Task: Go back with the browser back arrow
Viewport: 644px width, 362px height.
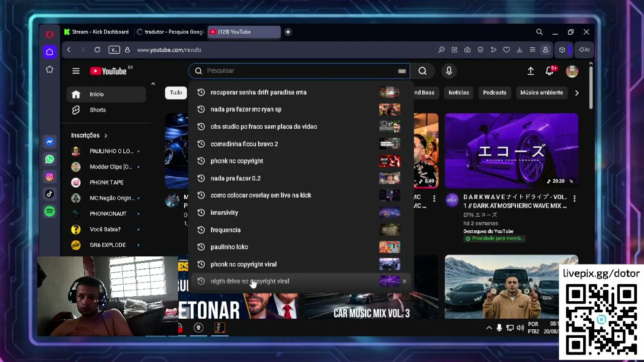Action: [69, 50]
